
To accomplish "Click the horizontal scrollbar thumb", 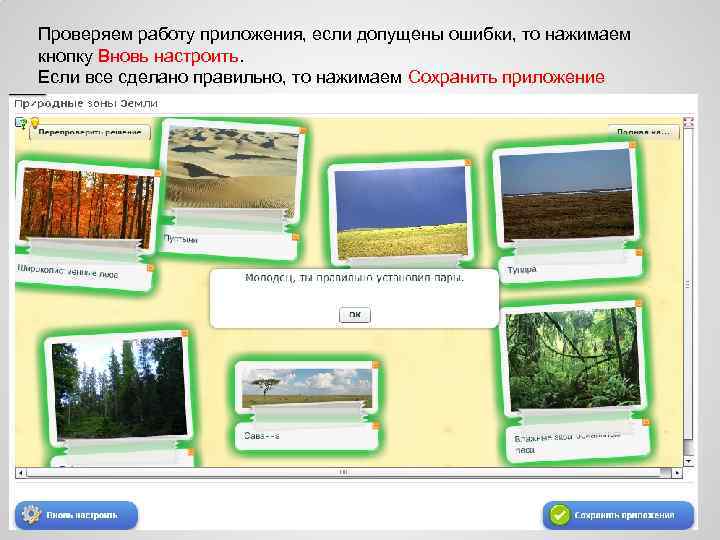I will pyautogui.click(x=343, y=472).
